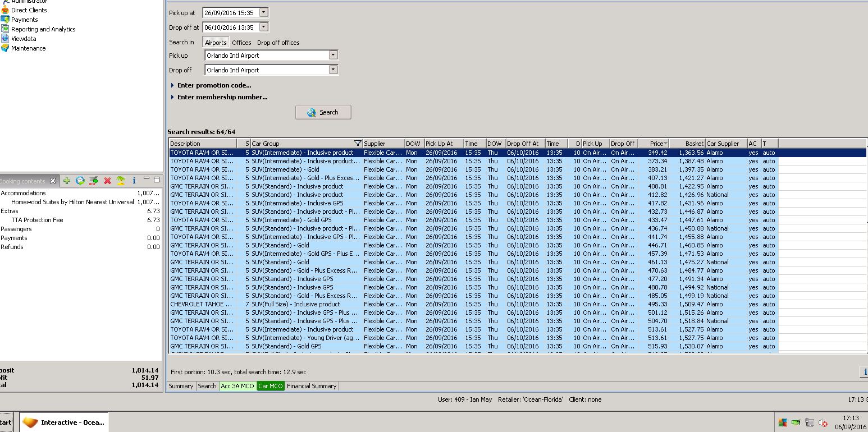Open the Acc 3A MCO tab
The width and height of the screenshot is (868, 432).
237,386
